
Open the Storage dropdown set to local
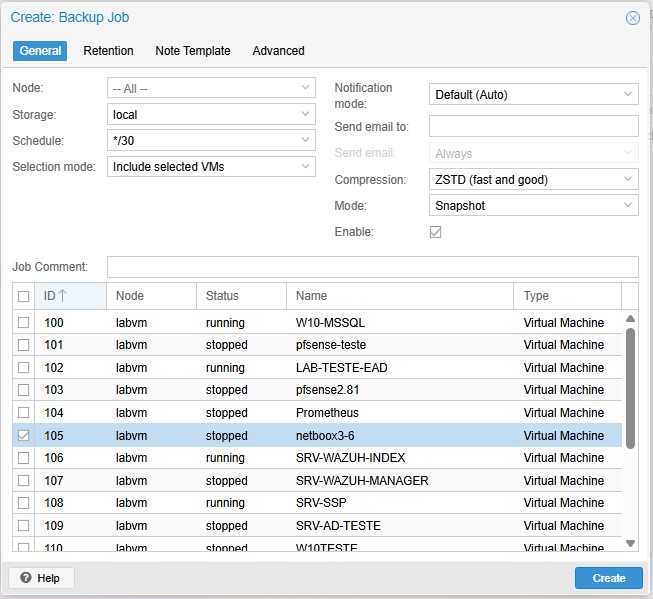(x=305, y=114)
